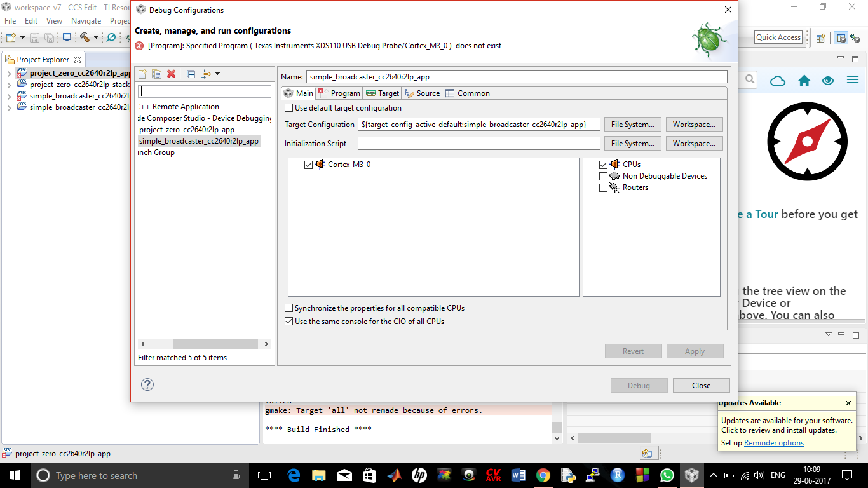Image resolution: width=868 pixels, height=488 pixels.
Task: Uncheck the CPUs filter checkbox
Action: tap(604, 165)
